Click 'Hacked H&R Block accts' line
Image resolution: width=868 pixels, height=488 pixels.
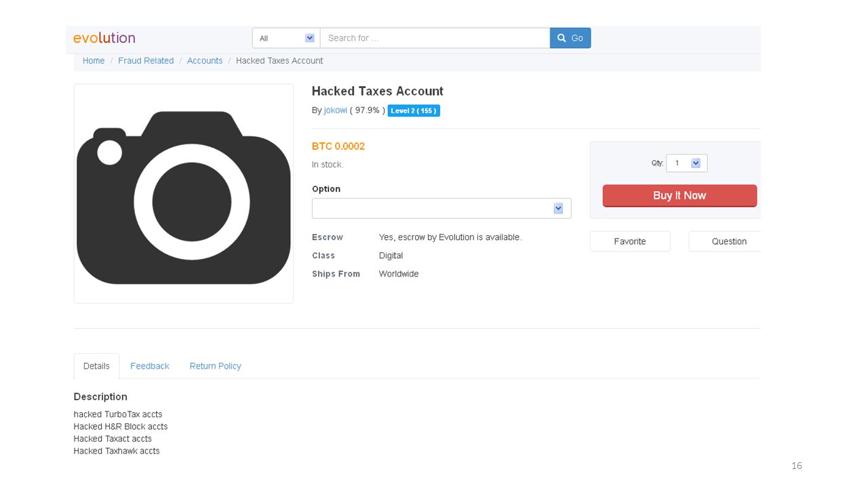tap(121, 426)
